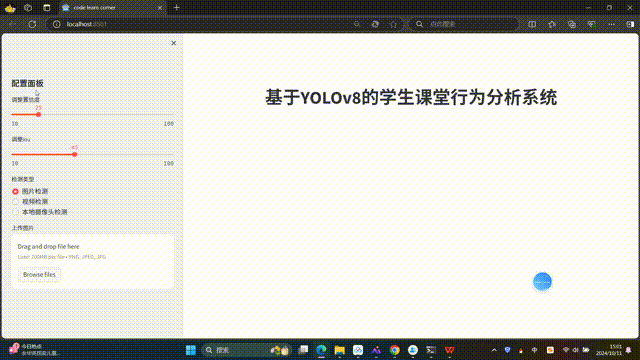Go back with the browser back arrow
This screenshot has height=360, width=640.
12,24
